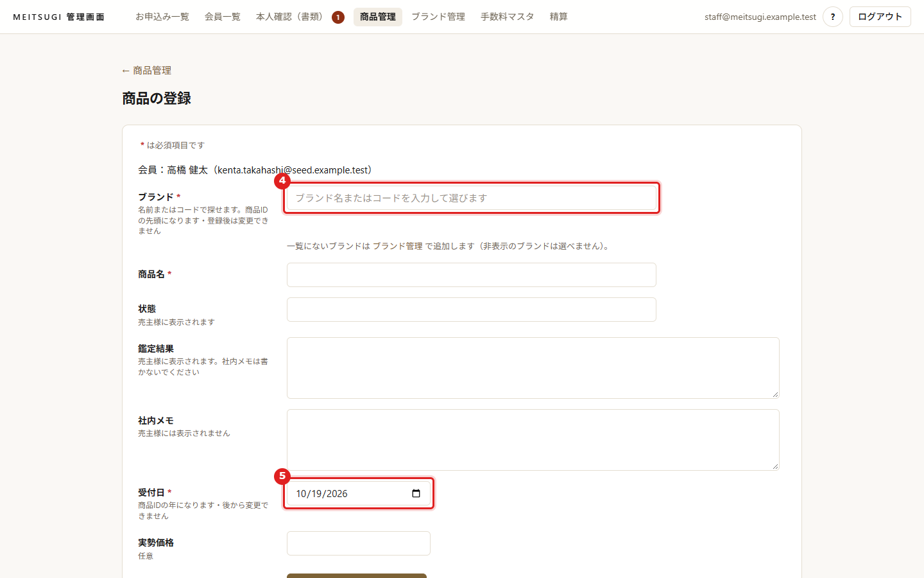Click the 商品の登録 page heading
Screen dimensions: 924x578
tap(157, 98)
